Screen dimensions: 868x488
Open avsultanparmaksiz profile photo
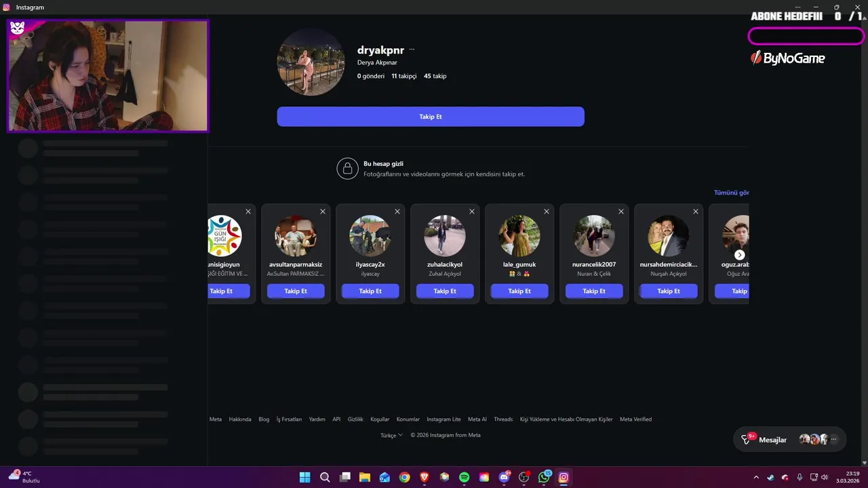click(x=296, y=236)
